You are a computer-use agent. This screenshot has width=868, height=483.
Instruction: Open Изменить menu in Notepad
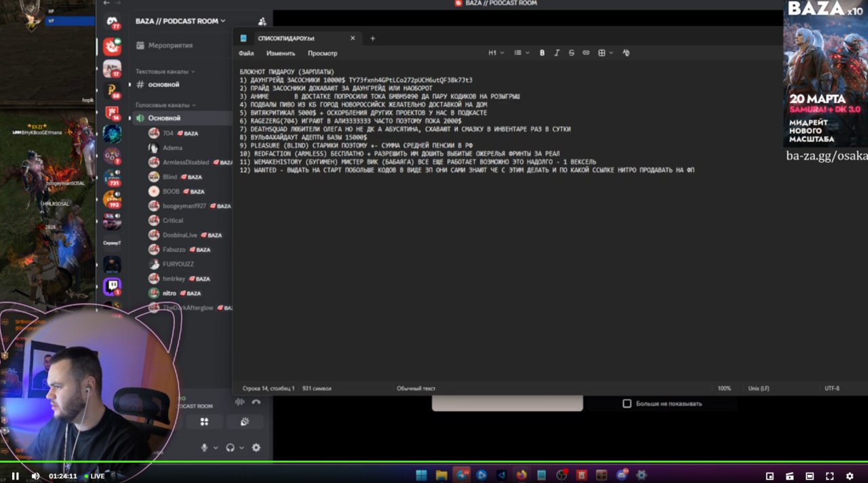[281, 53]
